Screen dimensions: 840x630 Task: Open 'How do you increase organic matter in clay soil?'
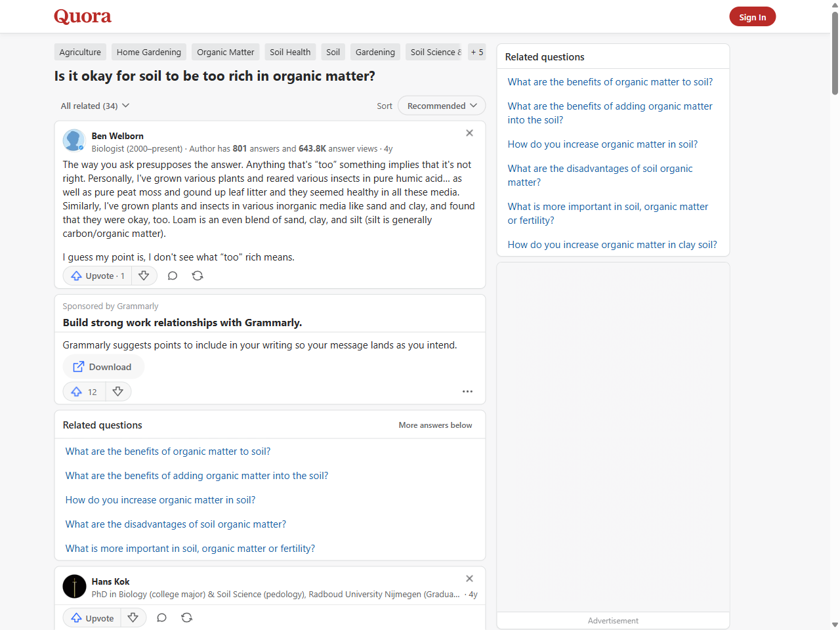coord(612,245)
